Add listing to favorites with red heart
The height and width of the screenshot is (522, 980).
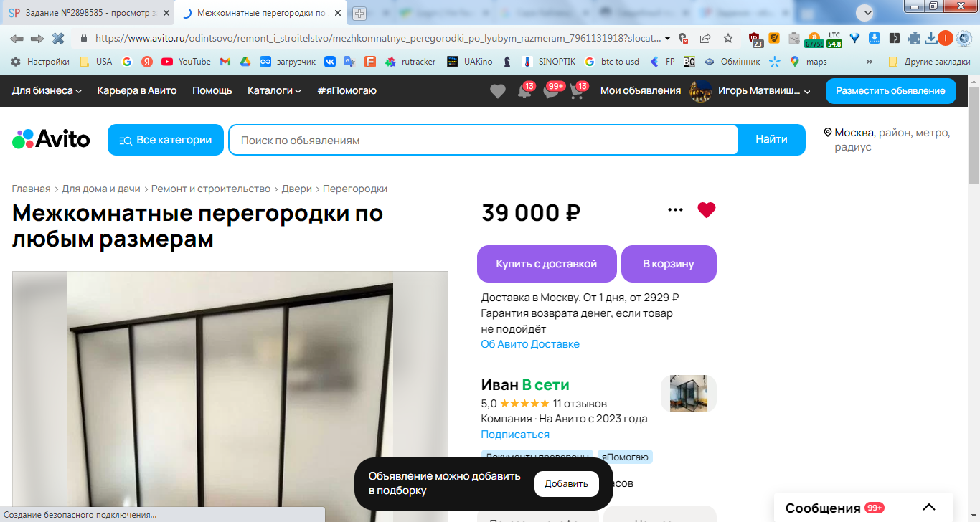coord(707,210)
